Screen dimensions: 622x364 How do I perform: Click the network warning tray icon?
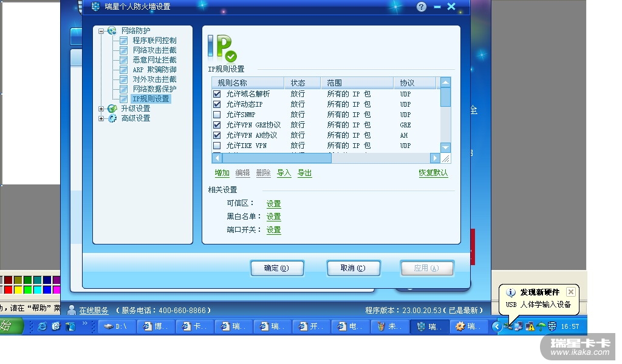tap(530, 326)
